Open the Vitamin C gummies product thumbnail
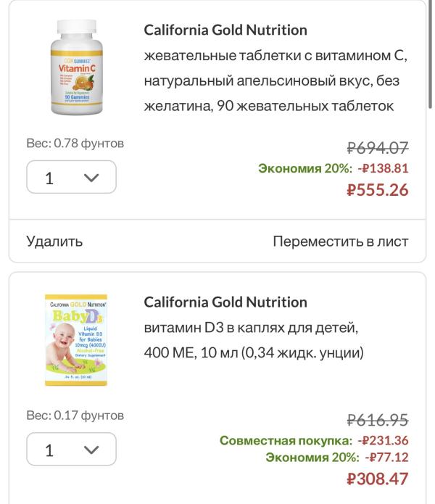Viewport: 435px width, 504px height. coord(77,67)
